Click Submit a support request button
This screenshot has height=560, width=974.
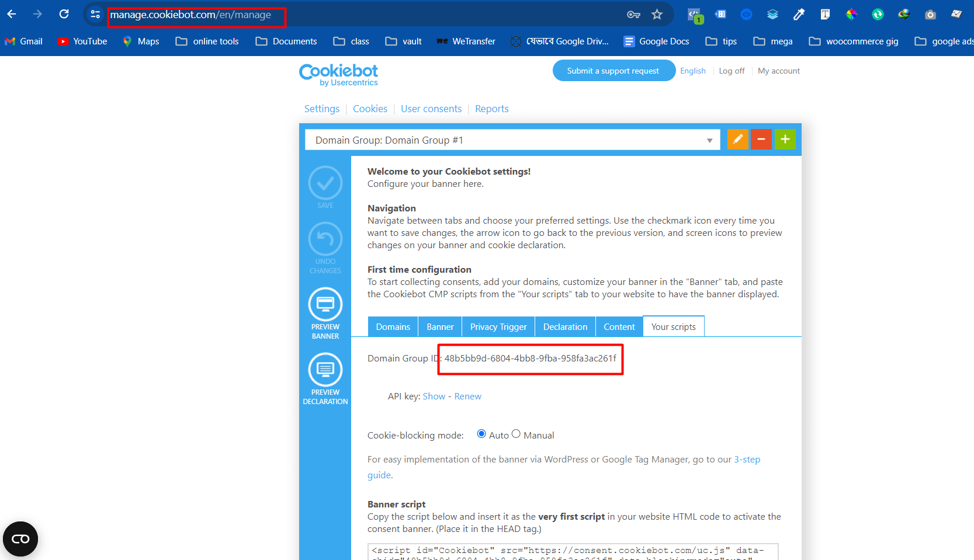[x=613, y=71]
